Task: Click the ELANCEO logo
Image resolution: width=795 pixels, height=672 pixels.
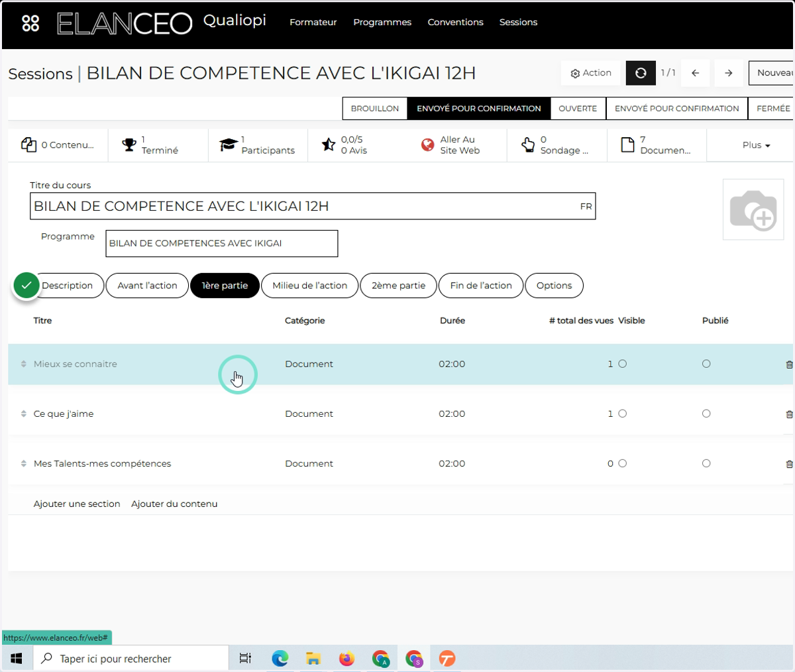Action: [125, 24]
